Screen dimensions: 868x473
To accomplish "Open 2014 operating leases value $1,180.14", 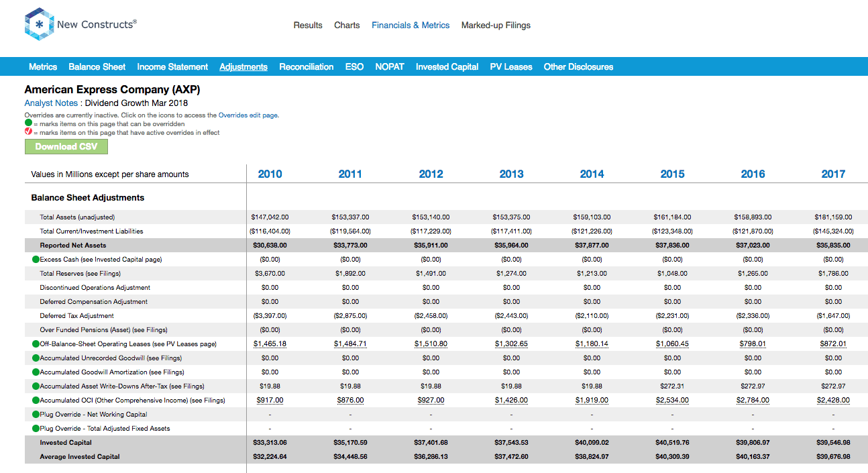I will [x=592, y=344].
